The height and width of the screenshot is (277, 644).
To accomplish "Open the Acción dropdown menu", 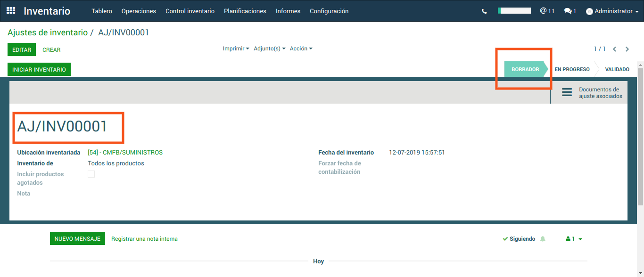I will click(x=301, y=49).
